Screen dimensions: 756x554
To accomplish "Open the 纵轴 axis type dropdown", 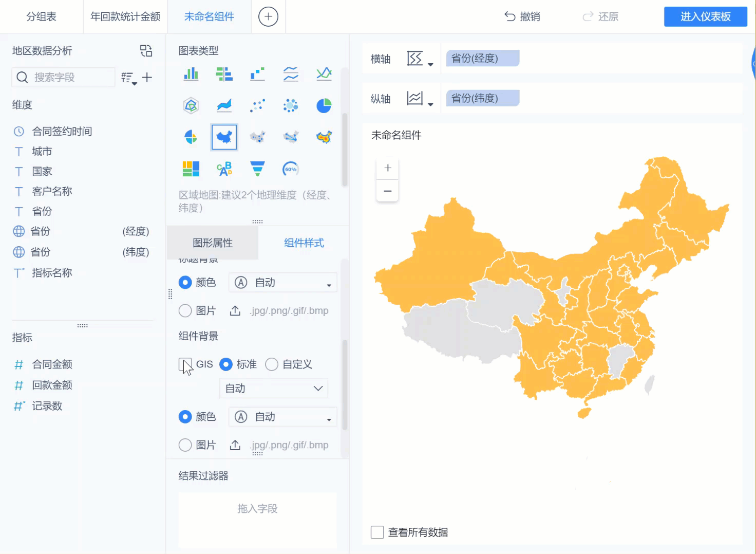I will coord(420,98).
